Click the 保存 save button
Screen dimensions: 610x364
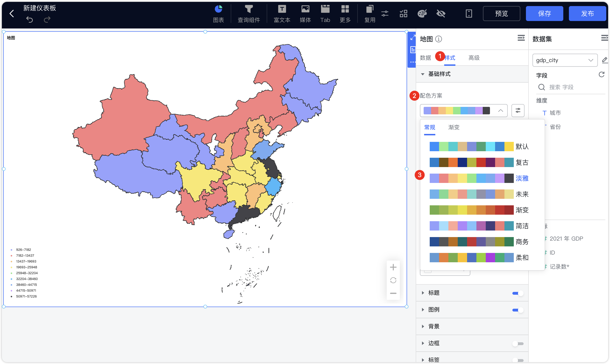click(544, 14)
